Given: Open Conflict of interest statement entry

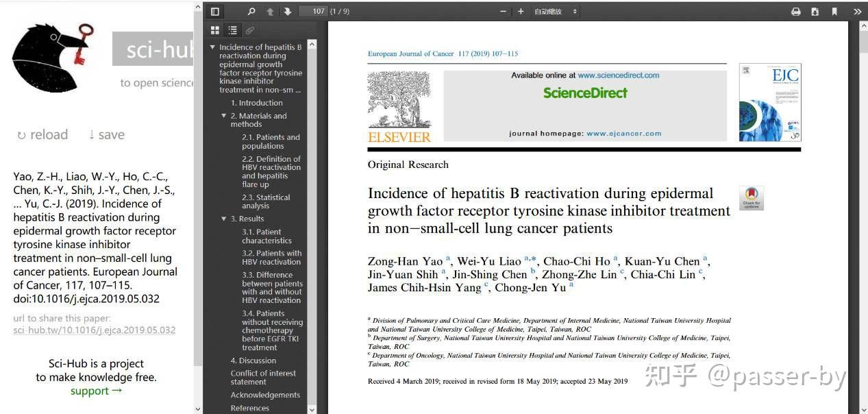Looking at the screenshot, I should (263, 378).
